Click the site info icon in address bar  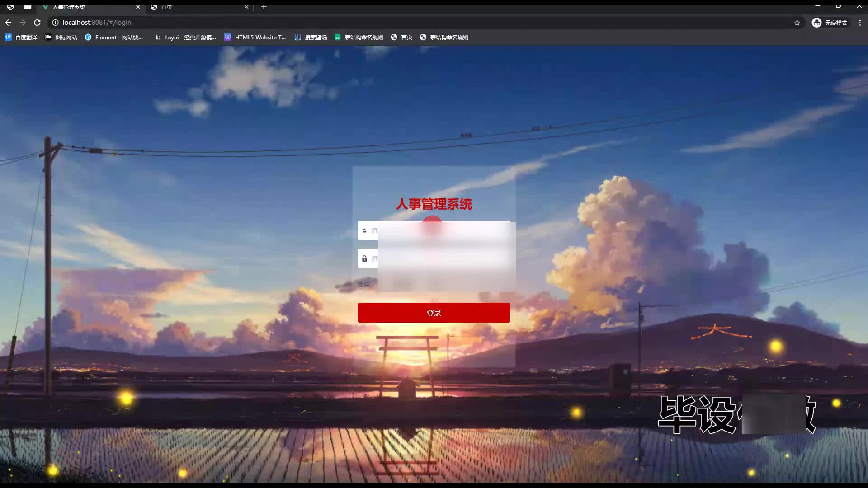(55, 23)
